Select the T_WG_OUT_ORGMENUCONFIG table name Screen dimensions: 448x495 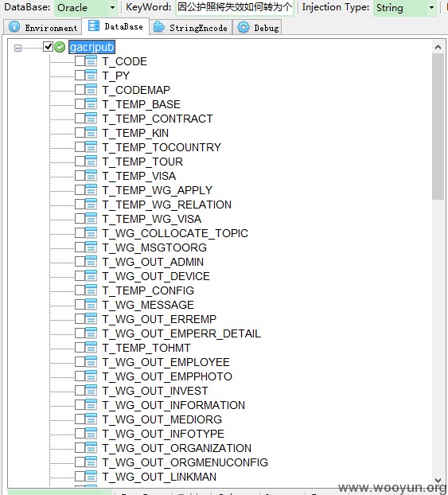click(185, 462)
